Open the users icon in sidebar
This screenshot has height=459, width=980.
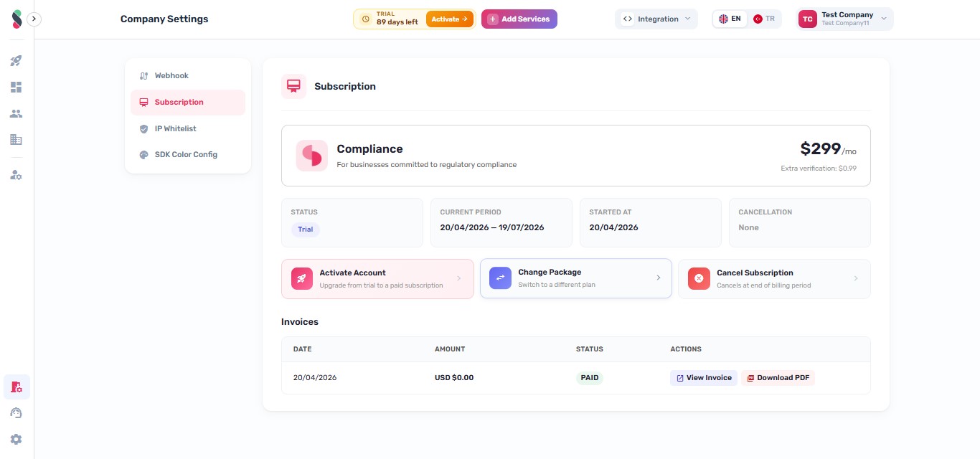(x=16, y=113)
